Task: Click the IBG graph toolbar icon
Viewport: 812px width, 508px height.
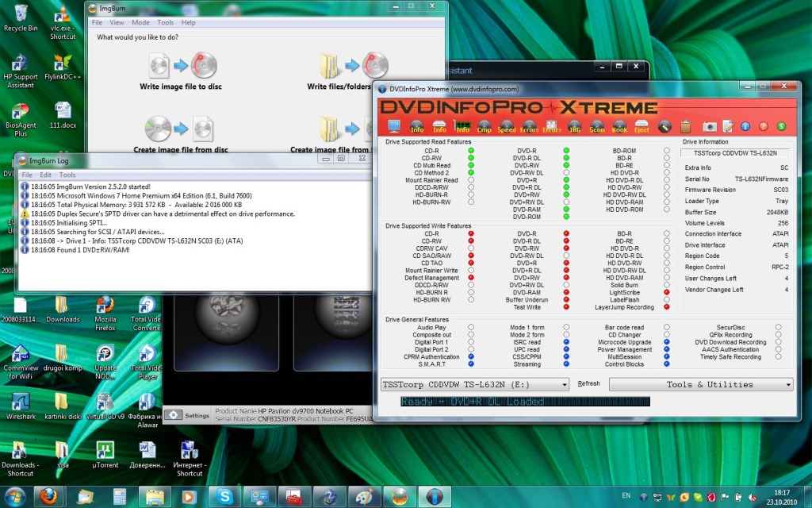Action: (x=574, y=126)
